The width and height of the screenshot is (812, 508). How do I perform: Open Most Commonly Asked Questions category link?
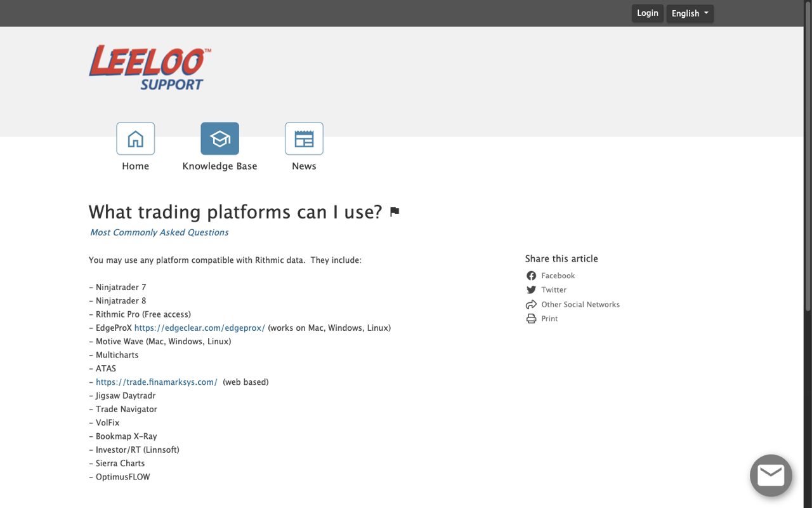[159, 232]
